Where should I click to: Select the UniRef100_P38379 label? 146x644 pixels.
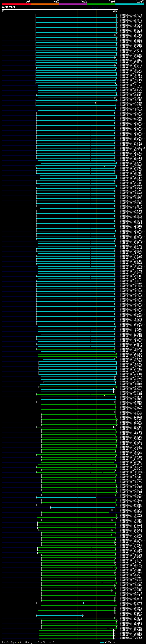131,382
